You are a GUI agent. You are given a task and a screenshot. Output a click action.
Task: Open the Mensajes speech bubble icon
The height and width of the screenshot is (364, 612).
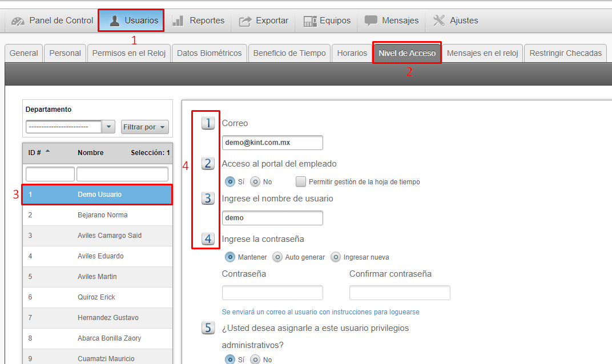coord(371,21)
